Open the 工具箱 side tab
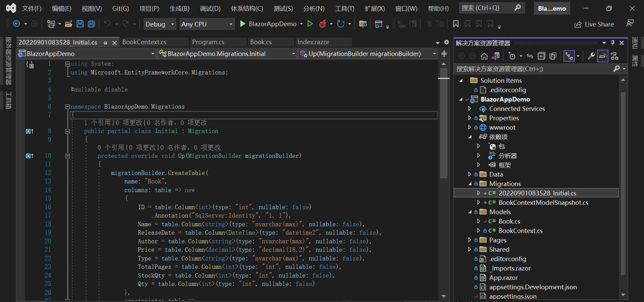 [8, 100]
